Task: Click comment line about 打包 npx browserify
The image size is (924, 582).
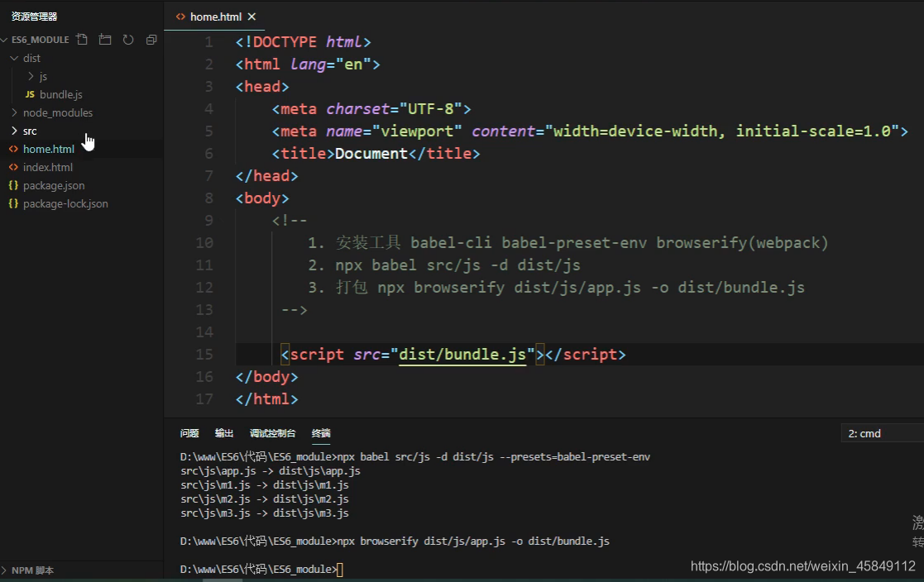Action: 556,288
